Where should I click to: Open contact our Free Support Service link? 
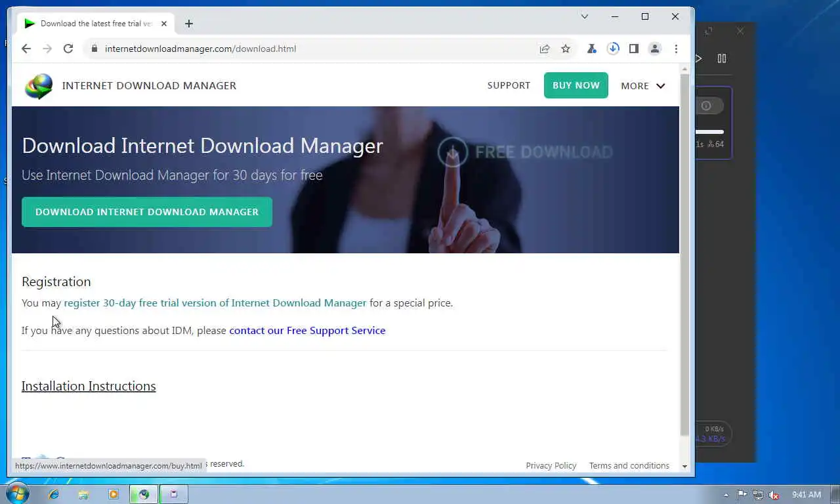307,331
